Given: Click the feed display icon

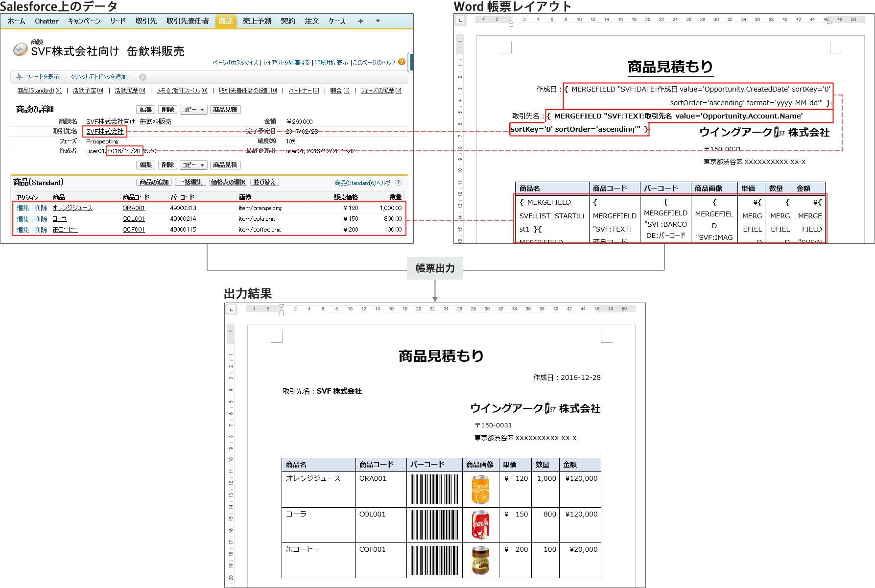Looking at the screenshot, I should (x=19, y=77).
